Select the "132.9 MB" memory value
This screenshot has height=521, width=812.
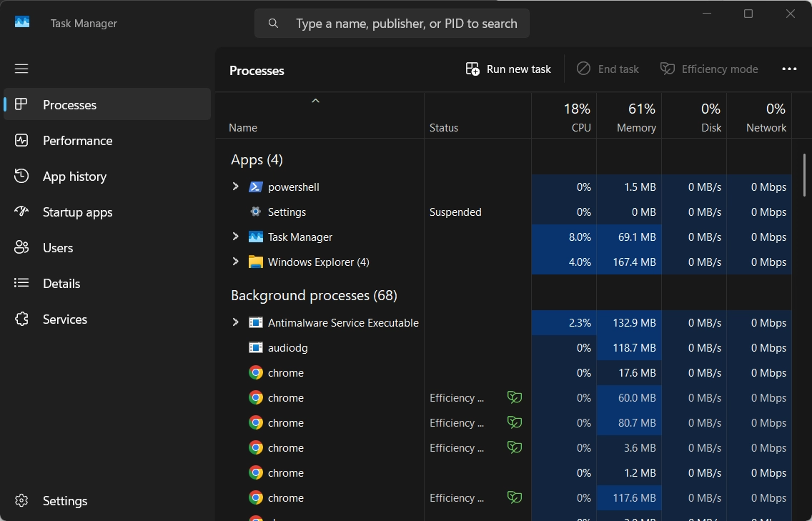[x=634, y=322]
